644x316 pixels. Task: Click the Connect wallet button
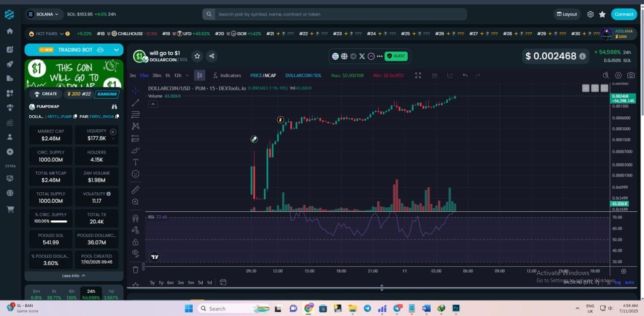(x=624, y=14)
